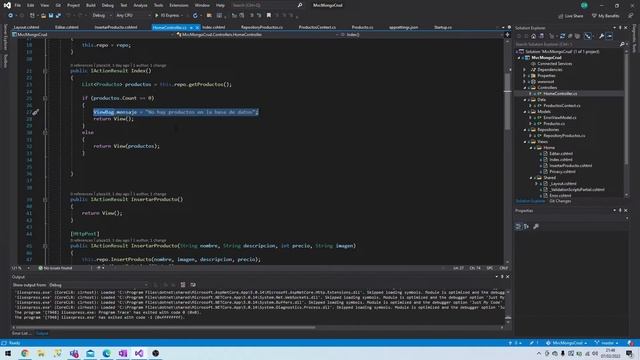Switch to the Git Changes tab
This screenshot has width=640, height=360.
(x=560, y=201)
